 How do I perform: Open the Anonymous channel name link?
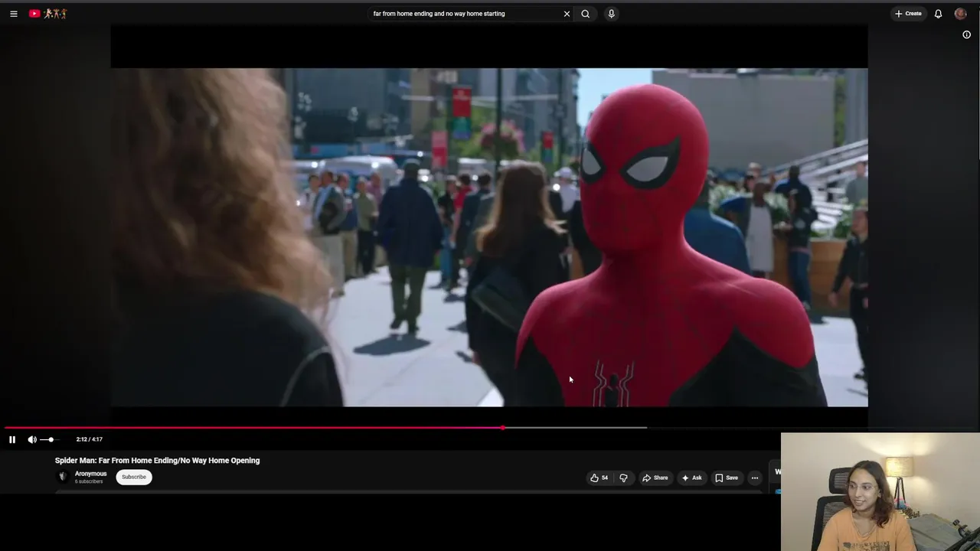[x=90, y=474]
